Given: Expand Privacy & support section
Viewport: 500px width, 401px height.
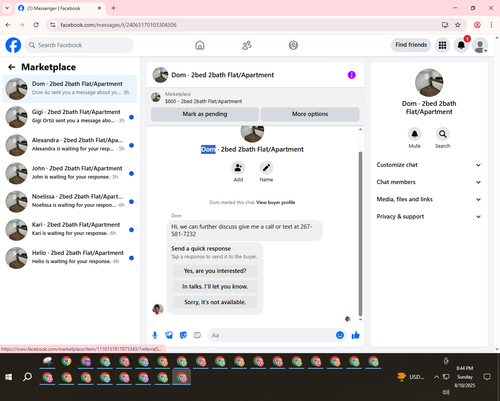Looking at the screenshot, I should click(x=429, y=217).
